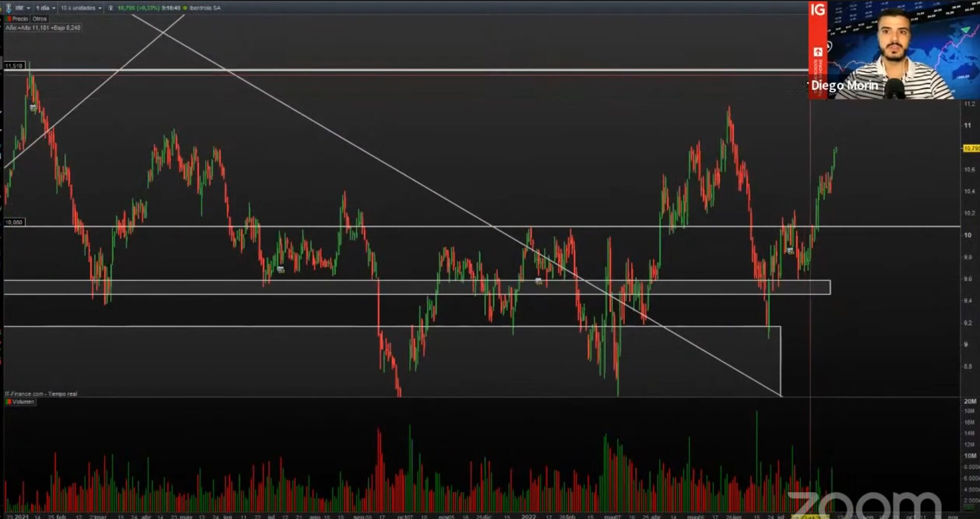Click the 10M label on volume axis
The image size is (980, 519).
pyautogui.click(x=970, y=456)
